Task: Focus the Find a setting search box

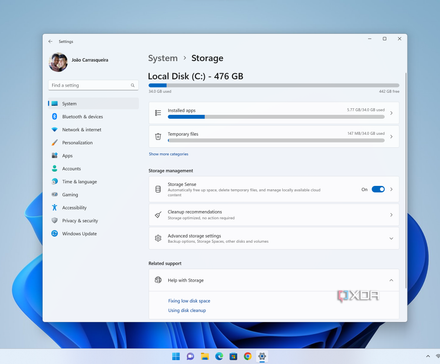Action: coord(93,85)
